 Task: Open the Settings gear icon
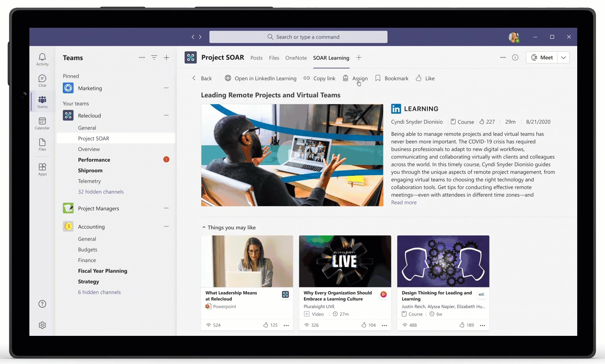click(42, 325)
